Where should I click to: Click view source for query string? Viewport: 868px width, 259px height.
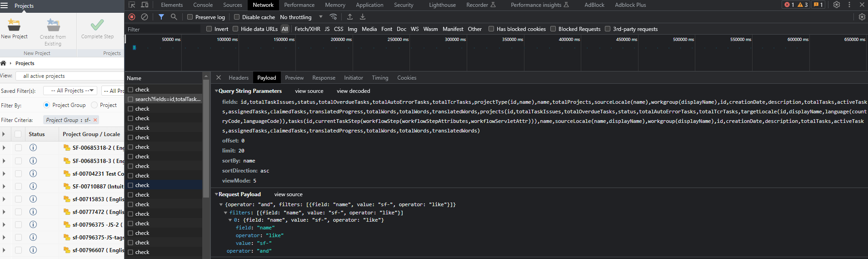(309, 91)
